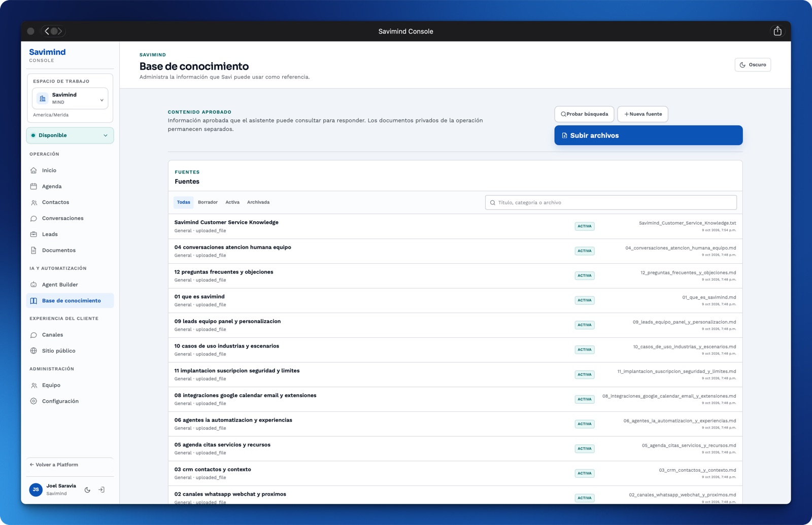Click the back arrow in title bar
The image size is (812, 525).
47,31
